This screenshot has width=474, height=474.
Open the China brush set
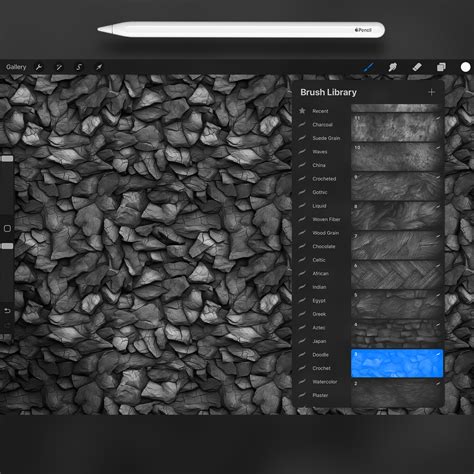tap(319, 165)
